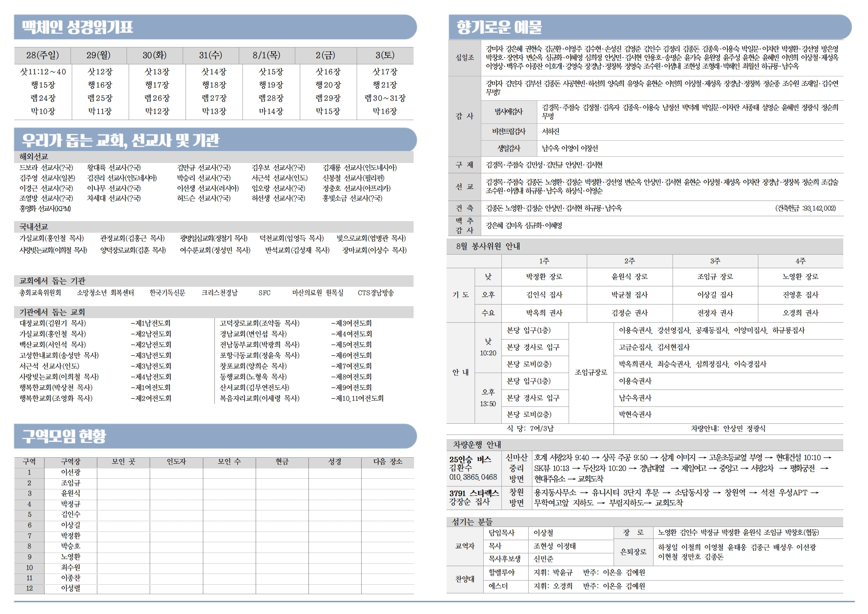Click '-제10,11여전도회' entry
The image size is (868, 614).
tap(357, 399)
